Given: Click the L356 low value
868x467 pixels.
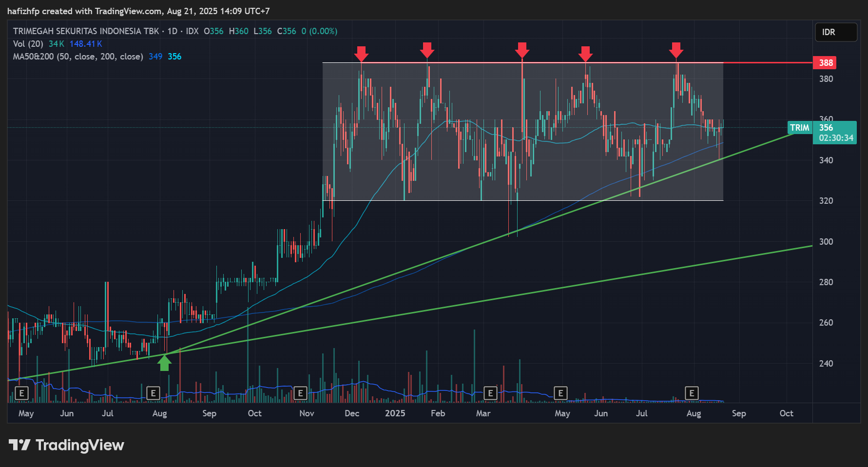Looking at the screenshot, I should (x=263, y=31).
